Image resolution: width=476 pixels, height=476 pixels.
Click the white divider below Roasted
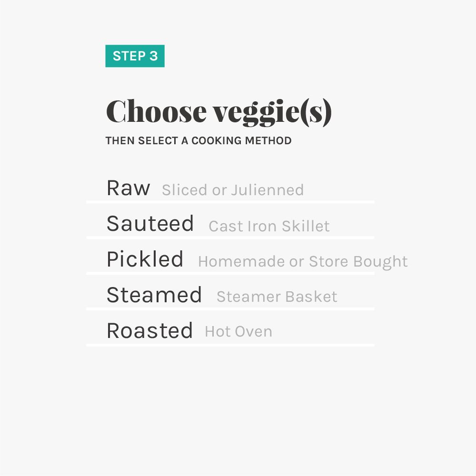coord(230,345)
